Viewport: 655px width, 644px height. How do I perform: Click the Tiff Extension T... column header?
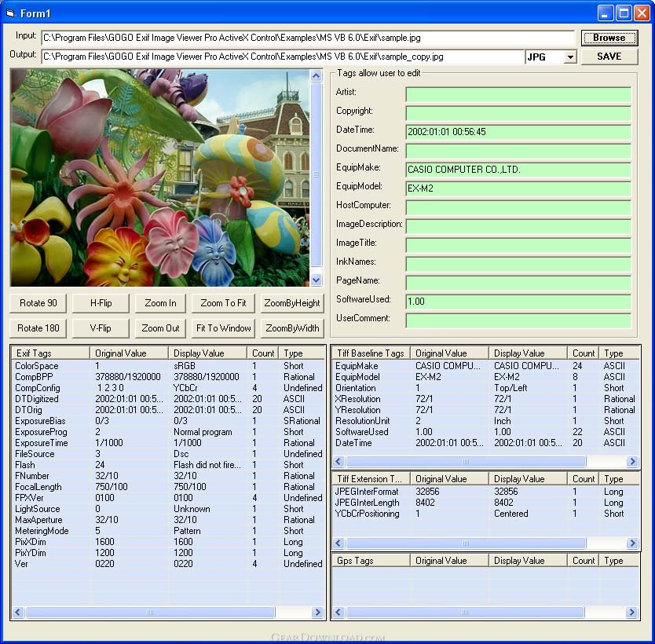pos(371,478)
